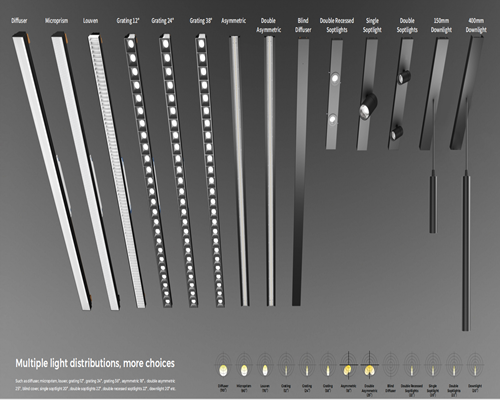Image resolution: width=500 pixels, height=400 pixels.
Task: Select the Single Spotlight module image
Action: point(367,94)
